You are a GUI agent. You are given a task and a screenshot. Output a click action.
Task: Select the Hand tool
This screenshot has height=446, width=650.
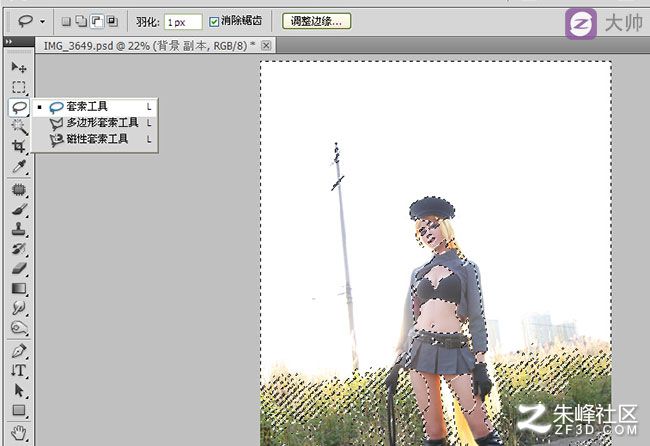pos(19,432)
